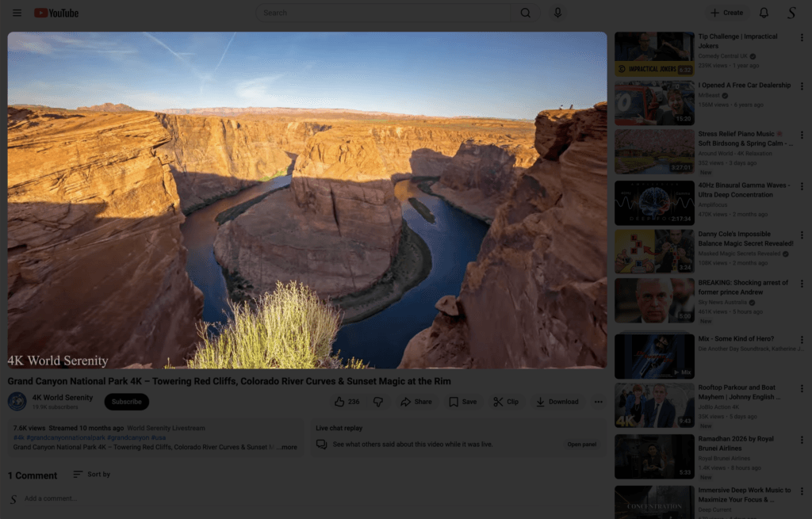Screen dimensions: 812x519
Task: Open the Share options
Action: [x=416, y=402]
